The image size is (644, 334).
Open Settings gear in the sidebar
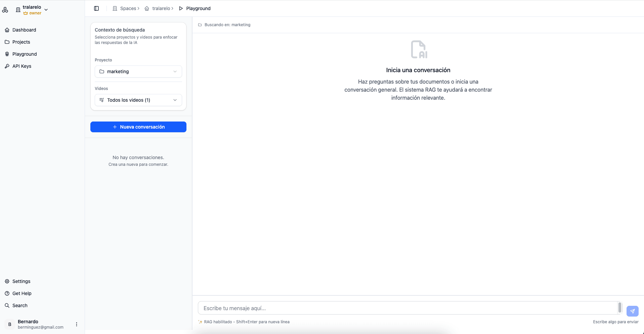click(7, 281)
